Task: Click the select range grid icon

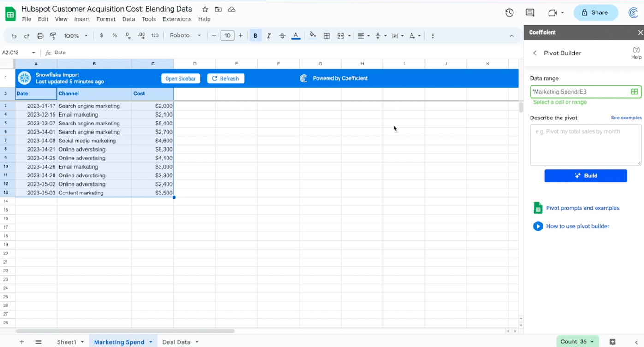Action: point(634,92)
